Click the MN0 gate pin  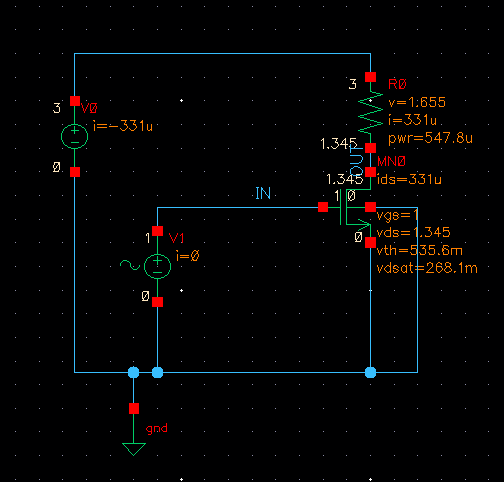[x=323, y=207]
